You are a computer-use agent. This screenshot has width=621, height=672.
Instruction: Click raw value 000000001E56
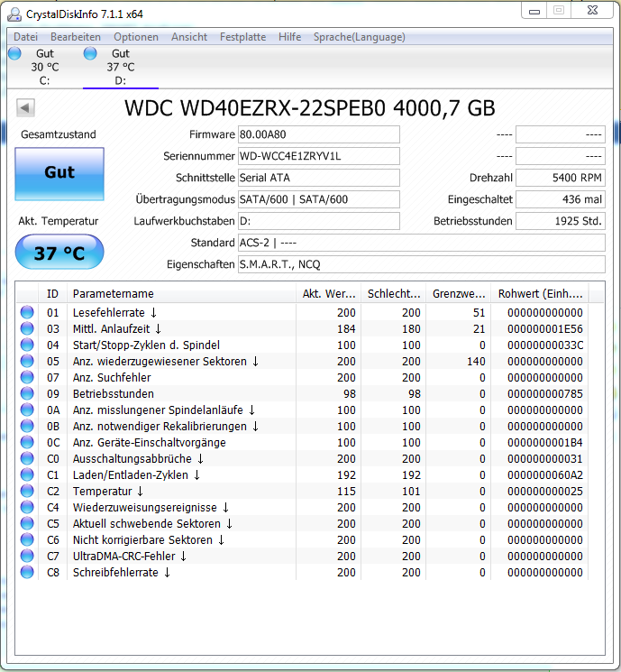(x=544, y=328)
